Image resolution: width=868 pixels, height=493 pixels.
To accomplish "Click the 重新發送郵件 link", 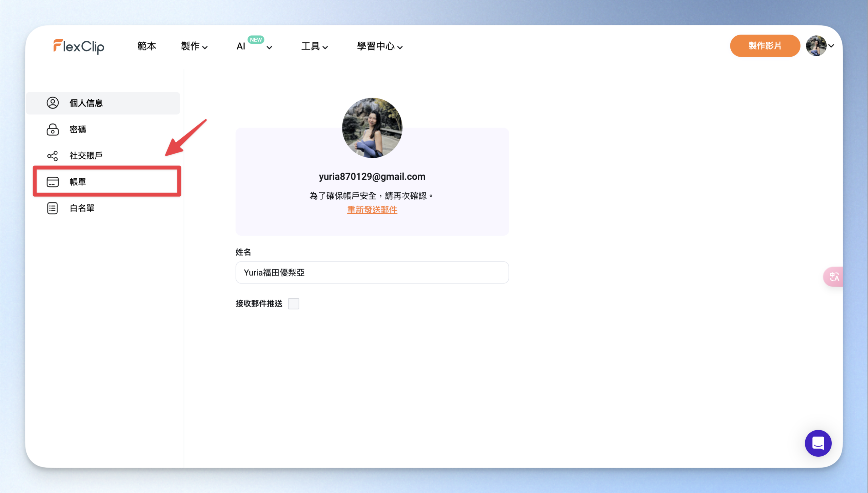I will pyautogui.click(x=372, y=210).
